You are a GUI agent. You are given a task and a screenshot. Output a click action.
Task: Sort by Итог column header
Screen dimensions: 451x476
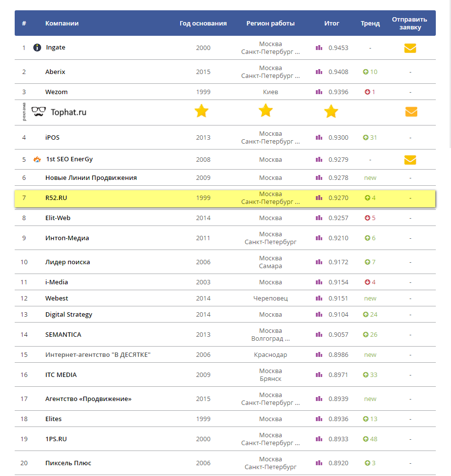click(332, 23)
